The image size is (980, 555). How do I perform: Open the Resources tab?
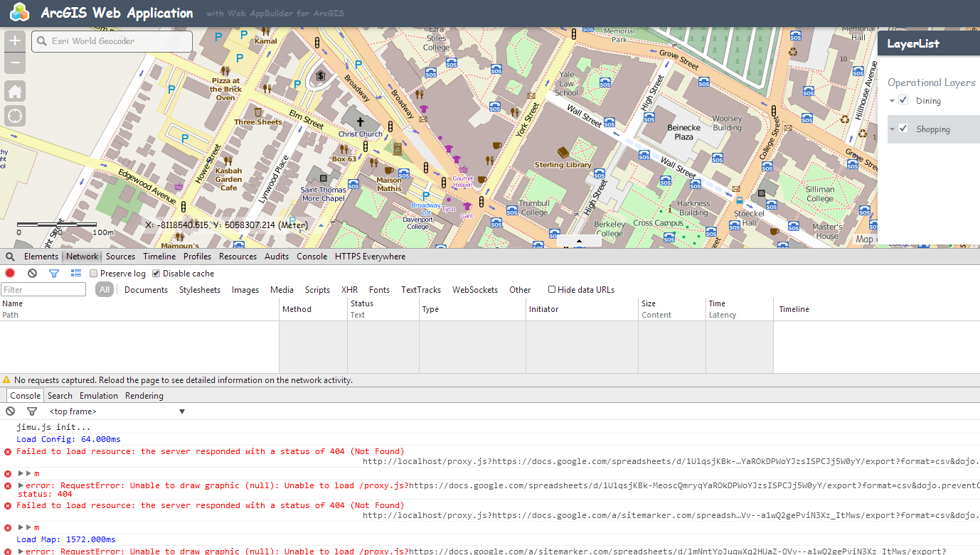[x=238, y=257]
